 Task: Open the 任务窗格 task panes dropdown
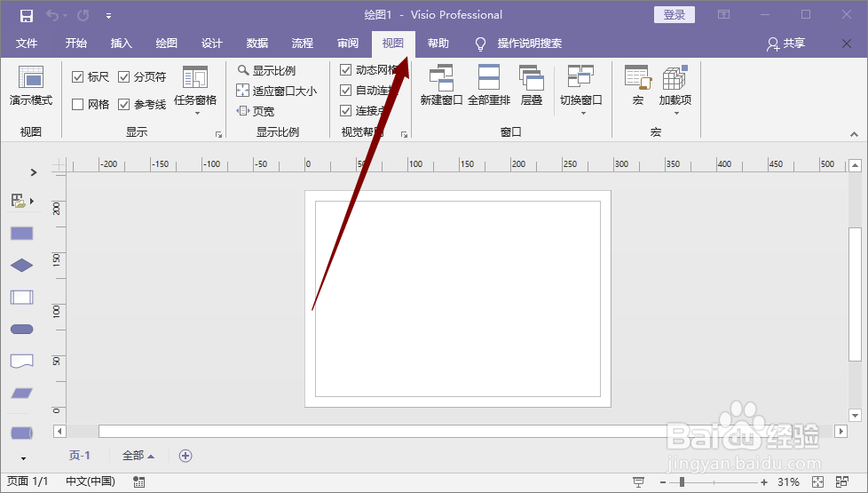click(195, 91)
